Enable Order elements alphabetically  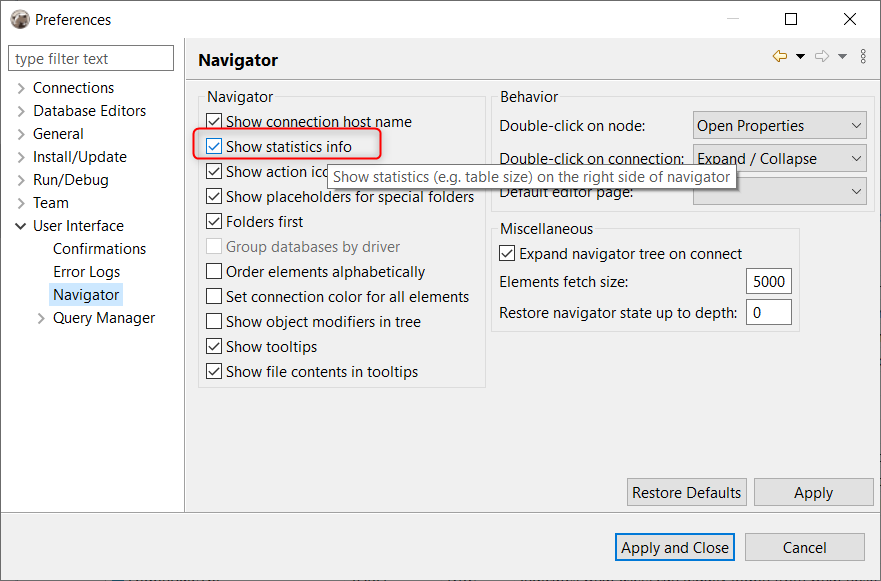click(213, 271)
